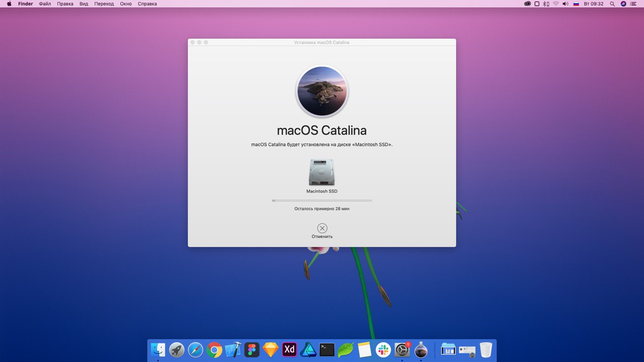
Task: Open the green leaf app in Dock
Action: (x=346, y=350)
